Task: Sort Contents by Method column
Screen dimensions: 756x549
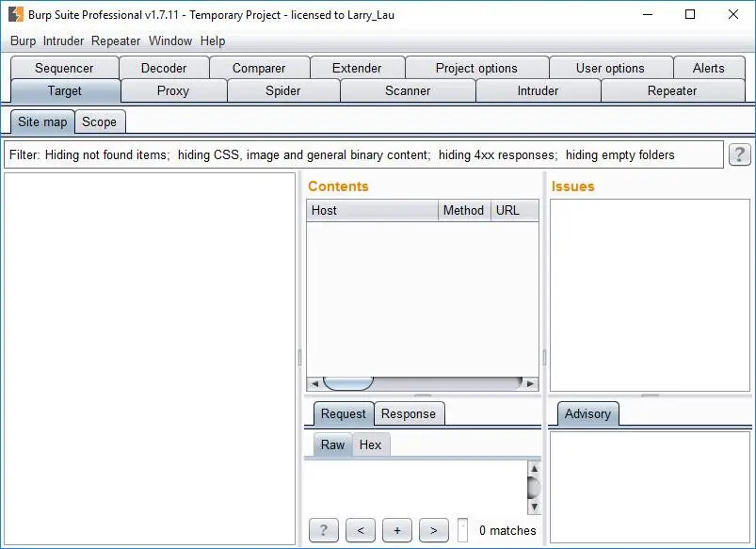Action: pos(464,210)
